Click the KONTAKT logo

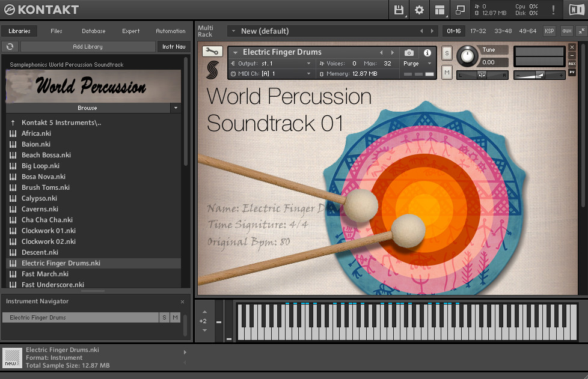click(x=41, y=10)
